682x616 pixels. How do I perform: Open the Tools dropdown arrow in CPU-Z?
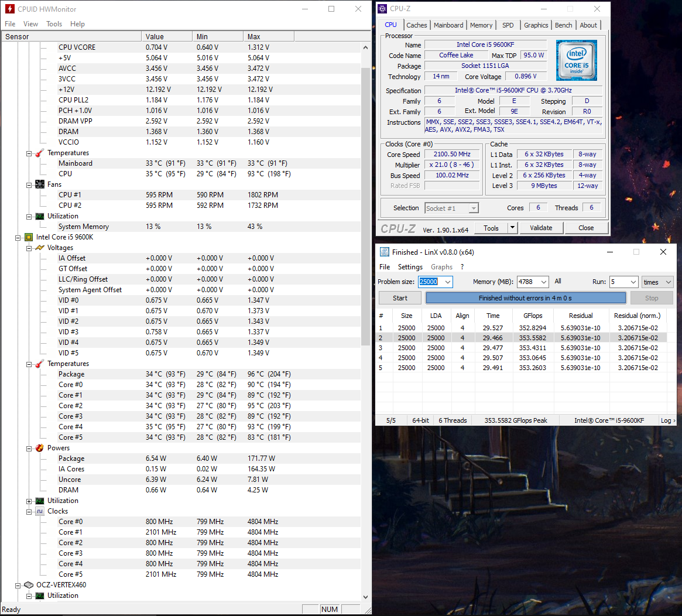pyautogui.click(x=512, y=228)
